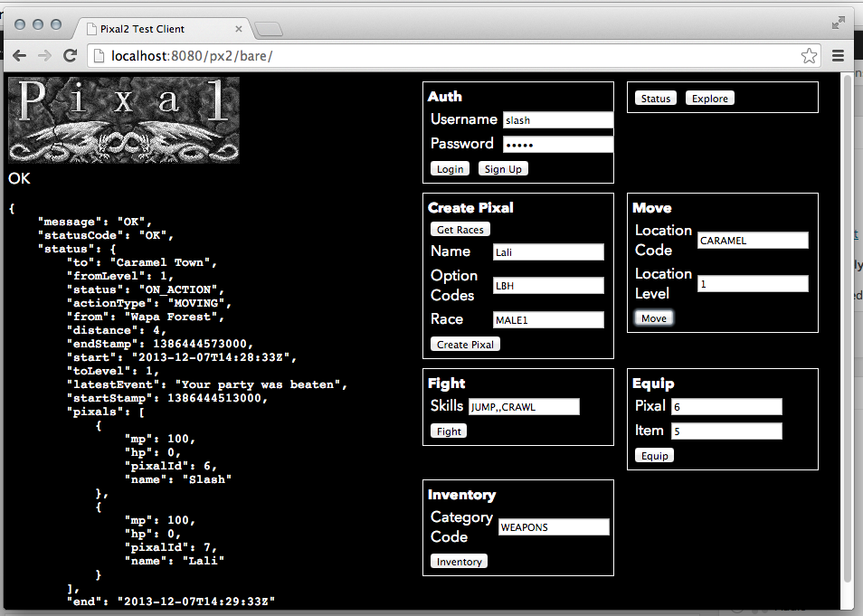Open a new tab with the new-tab button

269,29
